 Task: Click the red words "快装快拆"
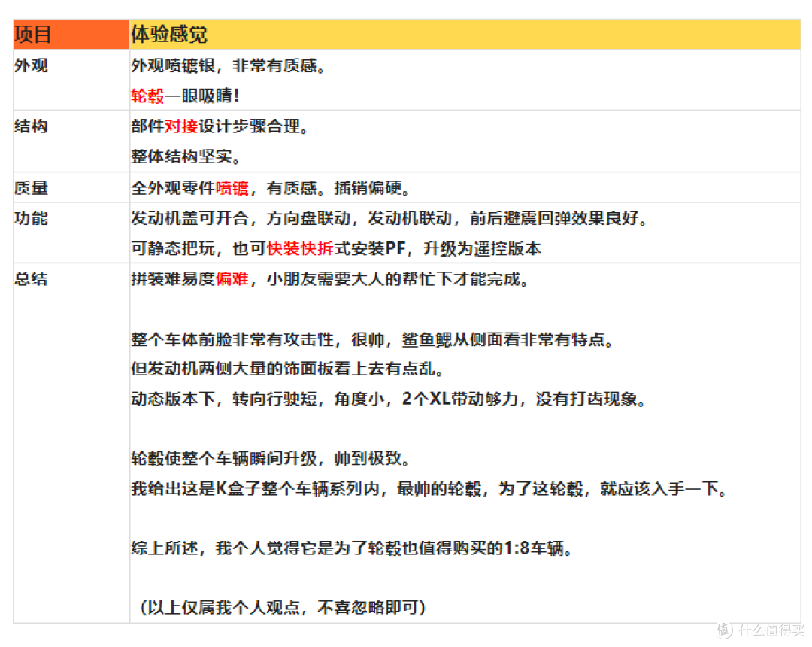[300, 249]
